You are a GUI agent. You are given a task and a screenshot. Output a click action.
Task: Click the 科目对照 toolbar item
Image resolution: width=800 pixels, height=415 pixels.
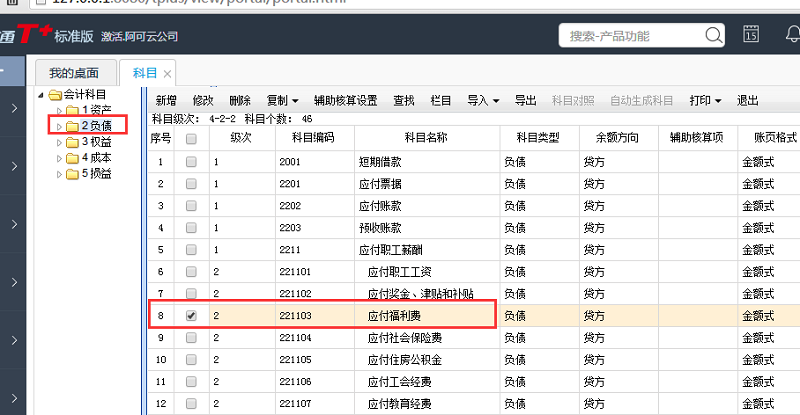coord(573,101)
